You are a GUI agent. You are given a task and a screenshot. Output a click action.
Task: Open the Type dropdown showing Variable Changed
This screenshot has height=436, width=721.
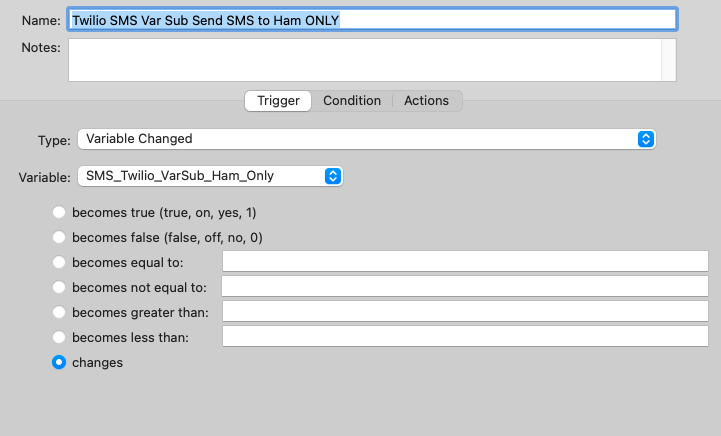click(x=366, y=139)
